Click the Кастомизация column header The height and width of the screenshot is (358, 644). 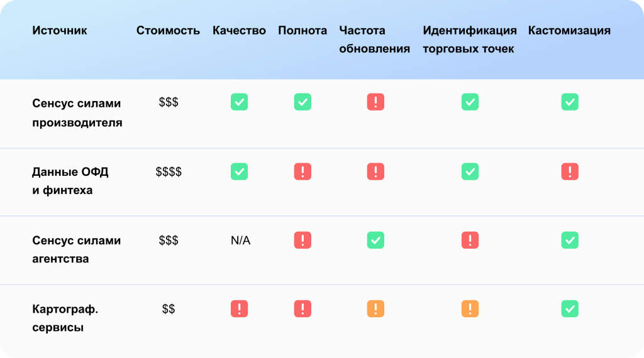(569, 30)
